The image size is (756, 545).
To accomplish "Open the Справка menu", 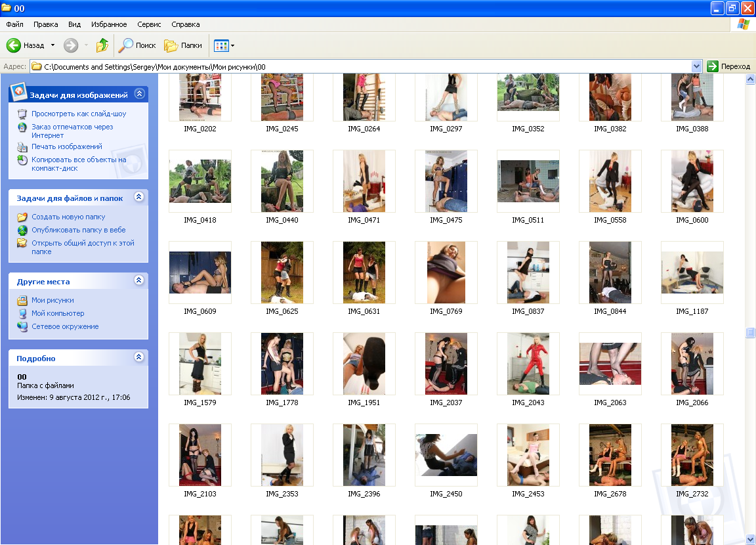I will 185,24.
